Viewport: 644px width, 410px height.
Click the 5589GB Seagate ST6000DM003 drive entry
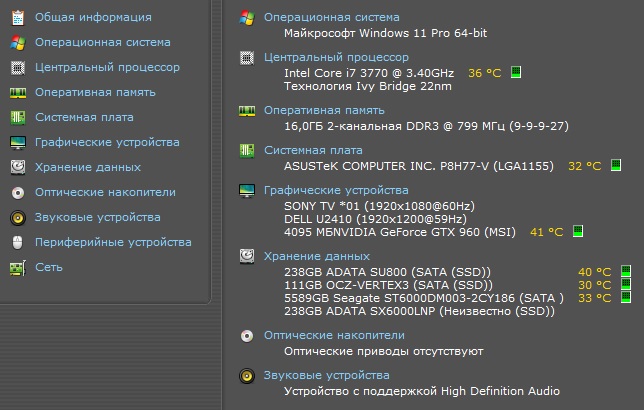(423, 298)
